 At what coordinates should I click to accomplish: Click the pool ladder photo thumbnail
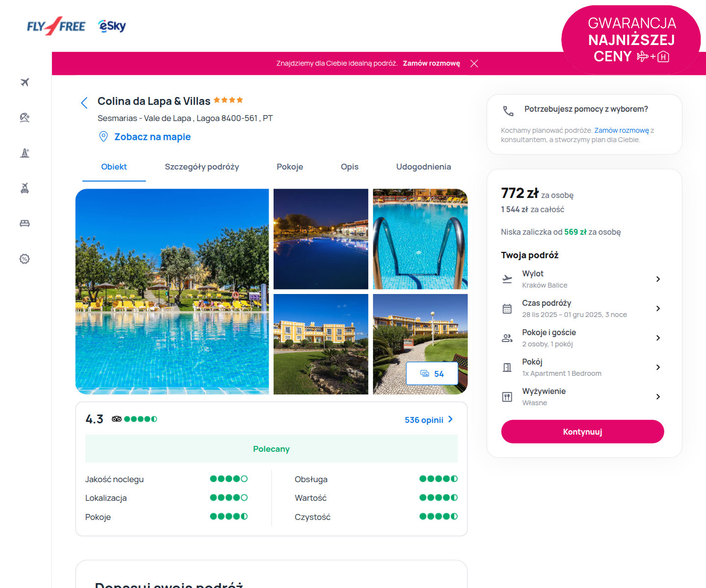[x=420, y=239]
